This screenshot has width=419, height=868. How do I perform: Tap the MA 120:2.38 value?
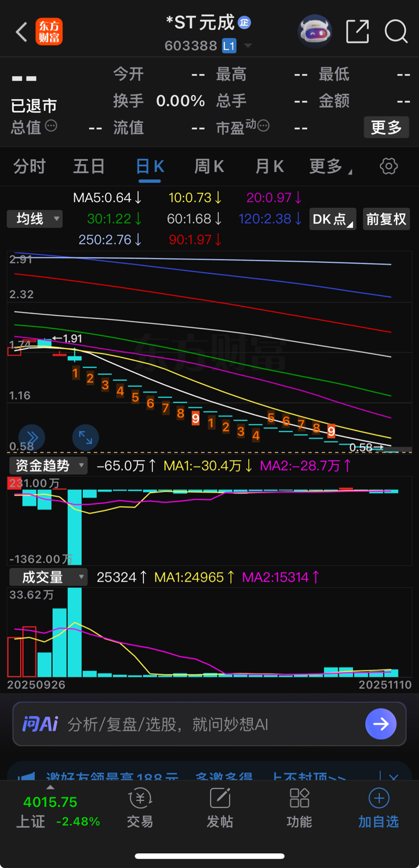(271, 219)
